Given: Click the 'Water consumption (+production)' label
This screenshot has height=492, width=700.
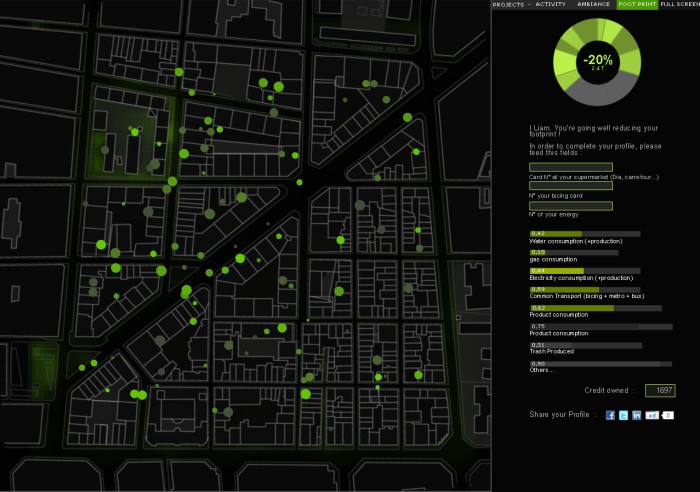Looking at the screenshot, I should [575, 242].
